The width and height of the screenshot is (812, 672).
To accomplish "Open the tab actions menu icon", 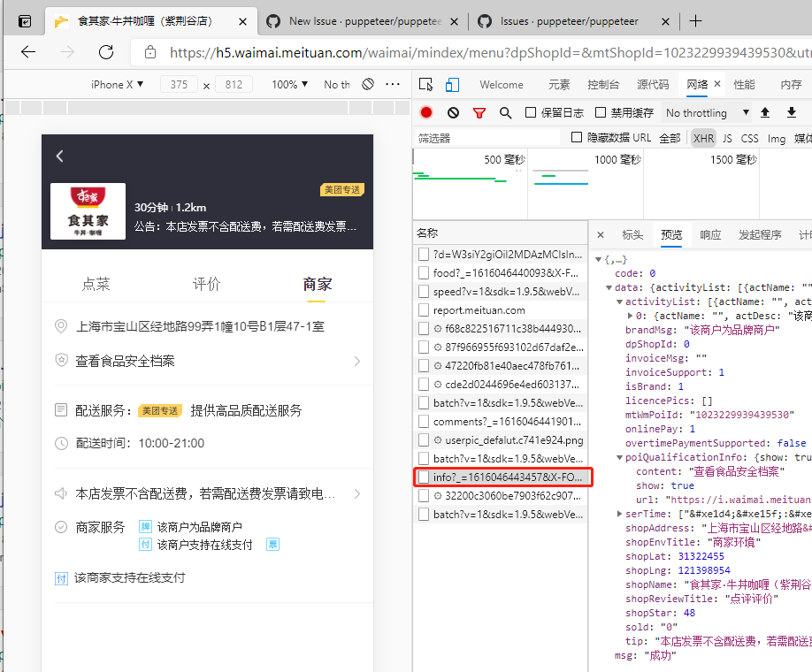I will tap(25, 21).
